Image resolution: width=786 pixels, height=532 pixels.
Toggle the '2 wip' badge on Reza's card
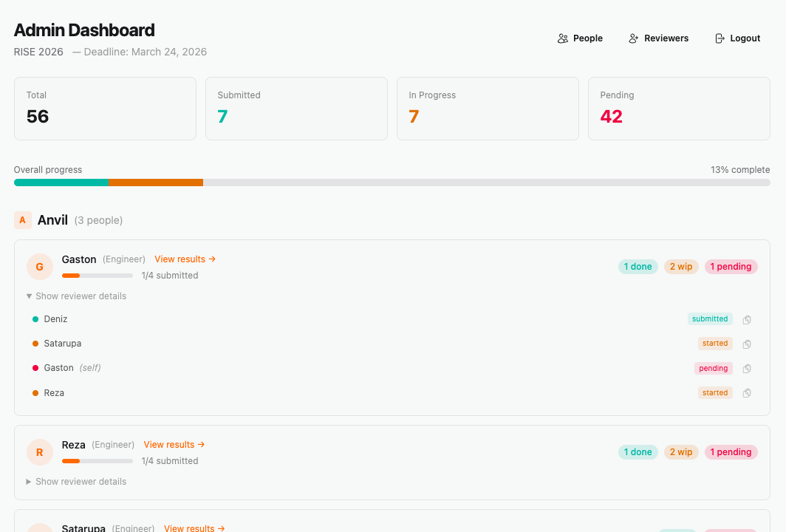tap(681, 451)
